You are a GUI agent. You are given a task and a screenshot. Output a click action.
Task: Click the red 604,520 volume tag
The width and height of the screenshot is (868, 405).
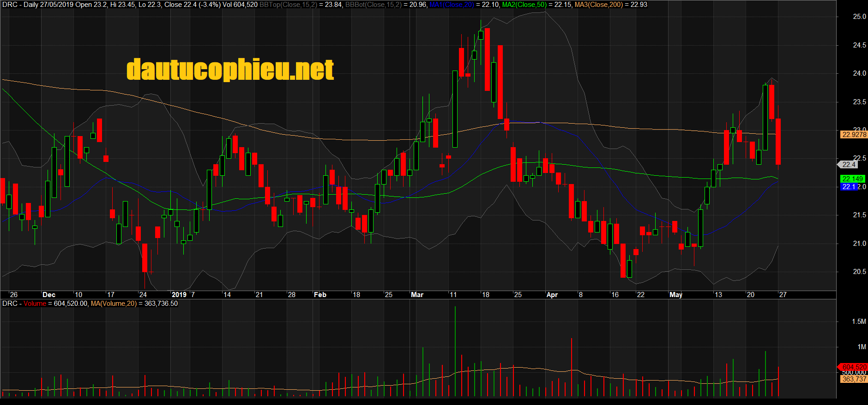[853, 367]
